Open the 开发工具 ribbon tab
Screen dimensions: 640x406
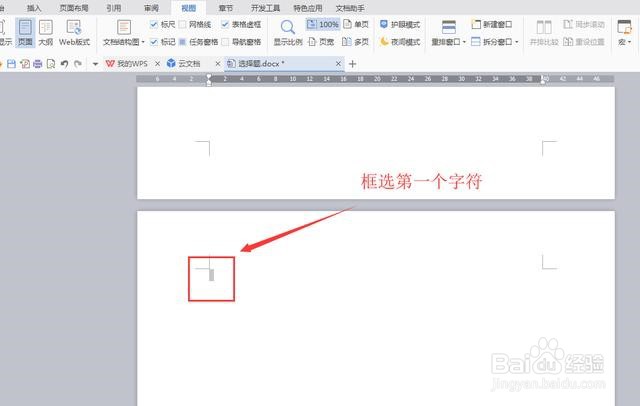tap(265, 8)
